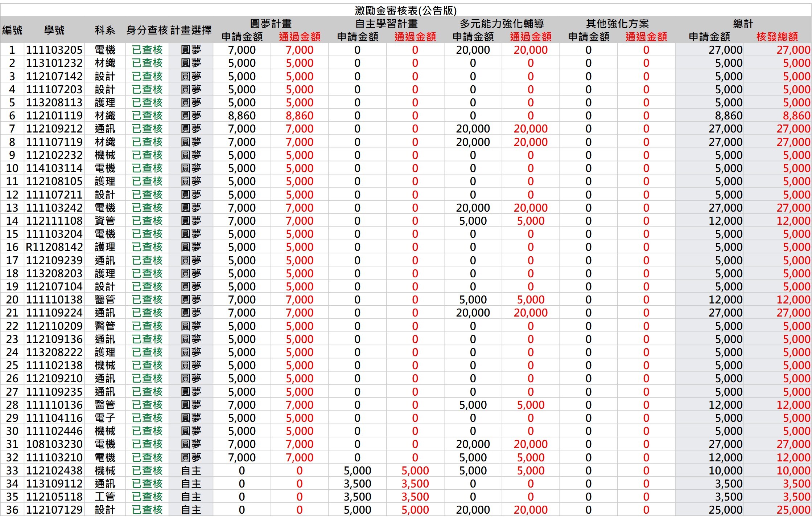812x522 pixels.
Task: Click the 自主學習計畫 group header
Action: coord(386,24)
